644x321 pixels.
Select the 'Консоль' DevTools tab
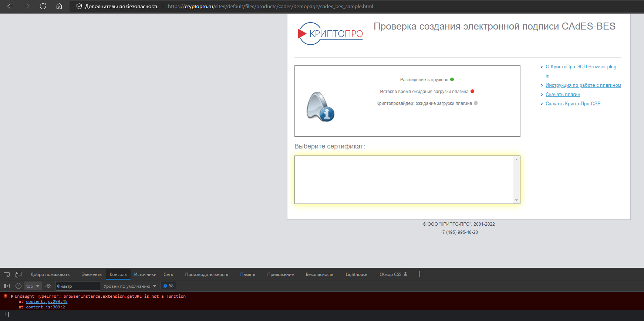pos(118,274)
